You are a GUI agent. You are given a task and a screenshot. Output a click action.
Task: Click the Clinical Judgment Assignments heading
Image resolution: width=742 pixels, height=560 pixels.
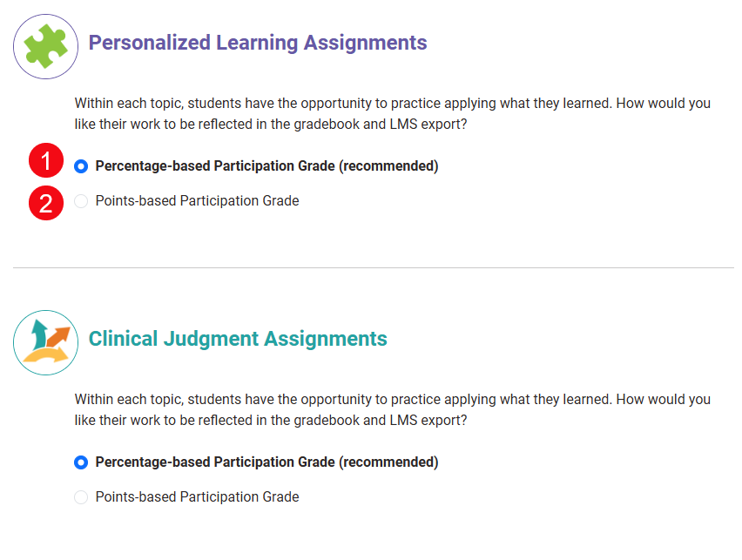coord(238,338)
